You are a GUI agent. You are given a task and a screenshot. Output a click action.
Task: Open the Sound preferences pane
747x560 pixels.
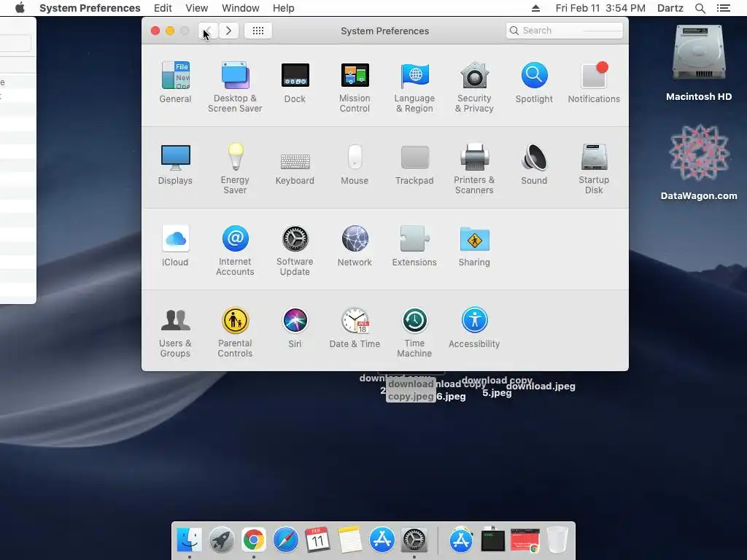(x=534, y=164)
